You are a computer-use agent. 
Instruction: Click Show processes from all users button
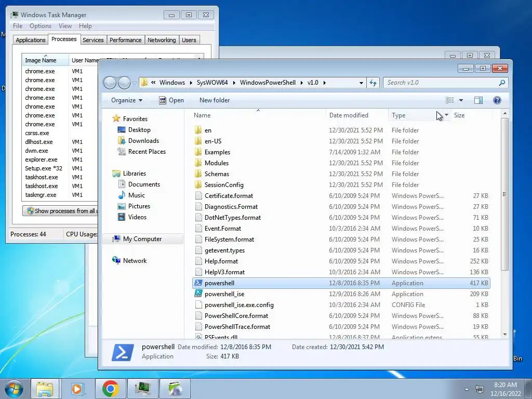[x=60, y=211]
